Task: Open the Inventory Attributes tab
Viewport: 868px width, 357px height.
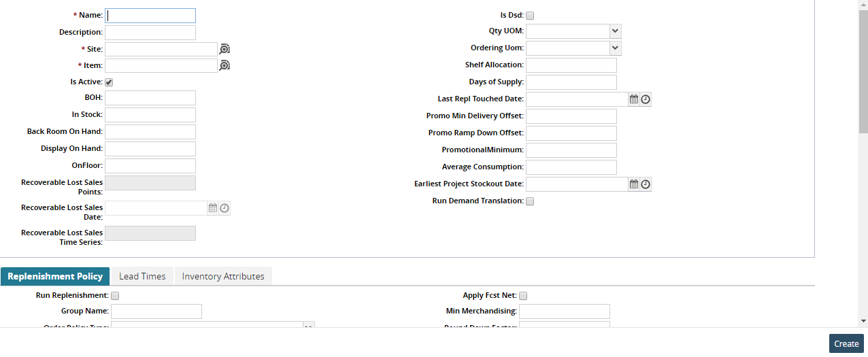Action: pyautogui.click(x=223, y=276)
